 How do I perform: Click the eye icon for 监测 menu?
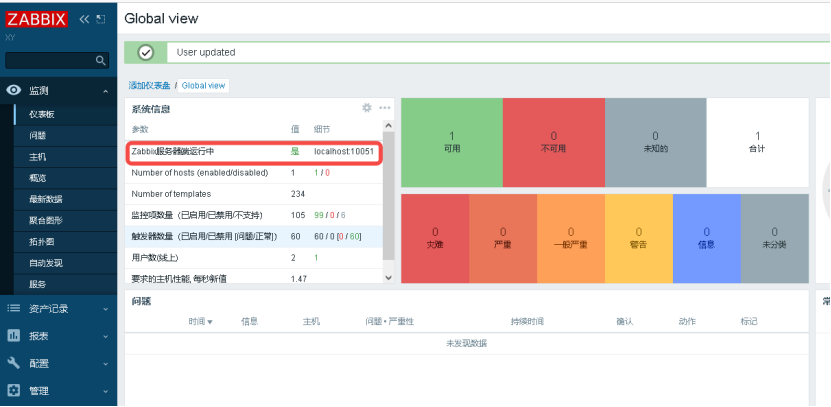(14, 91)
